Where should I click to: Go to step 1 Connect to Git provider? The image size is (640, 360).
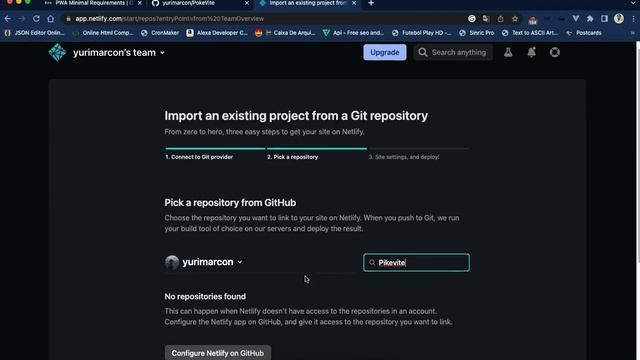(x=199, y=157)
